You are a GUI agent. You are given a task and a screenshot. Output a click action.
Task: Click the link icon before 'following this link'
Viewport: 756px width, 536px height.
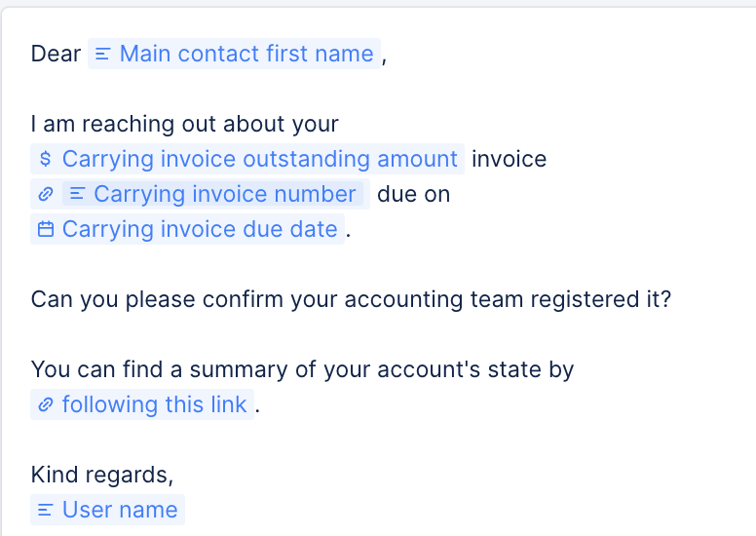[x=45, y=405]
